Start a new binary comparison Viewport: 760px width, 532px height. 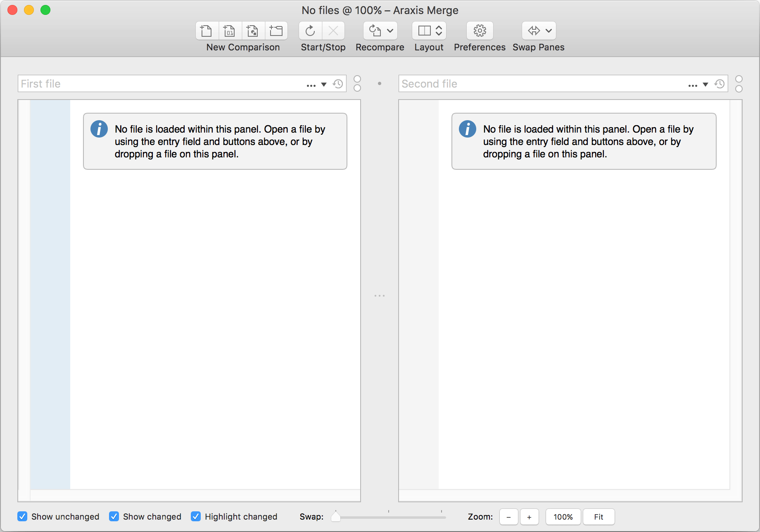(229, 31)
